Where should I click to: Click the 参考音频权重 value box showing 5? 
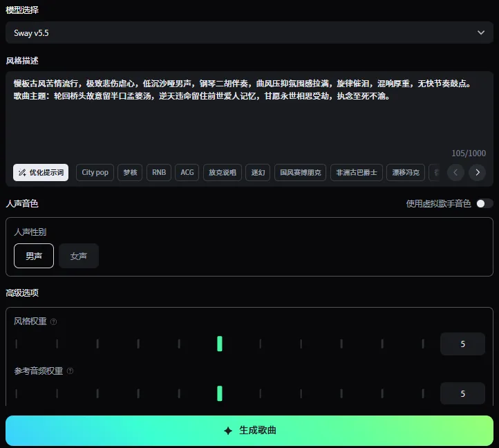463,393
